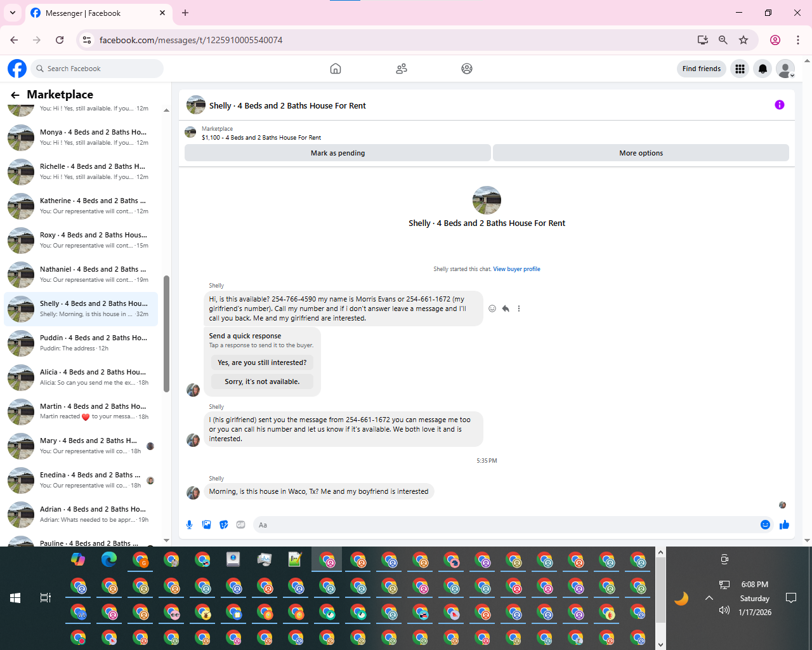Open emoji picker in message box
The image size is (812, 650).
(x=765, y=524)
